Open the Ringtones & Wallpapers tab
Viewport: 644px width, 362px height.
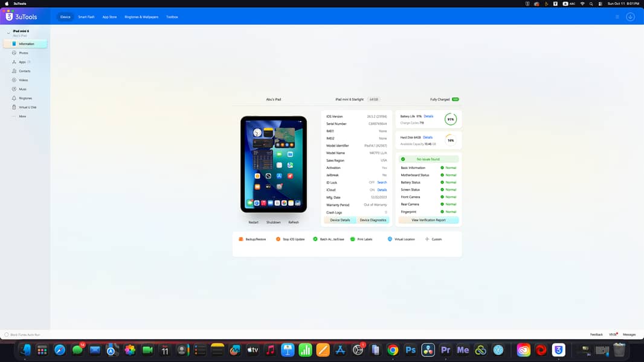click(x=141, y=17)
